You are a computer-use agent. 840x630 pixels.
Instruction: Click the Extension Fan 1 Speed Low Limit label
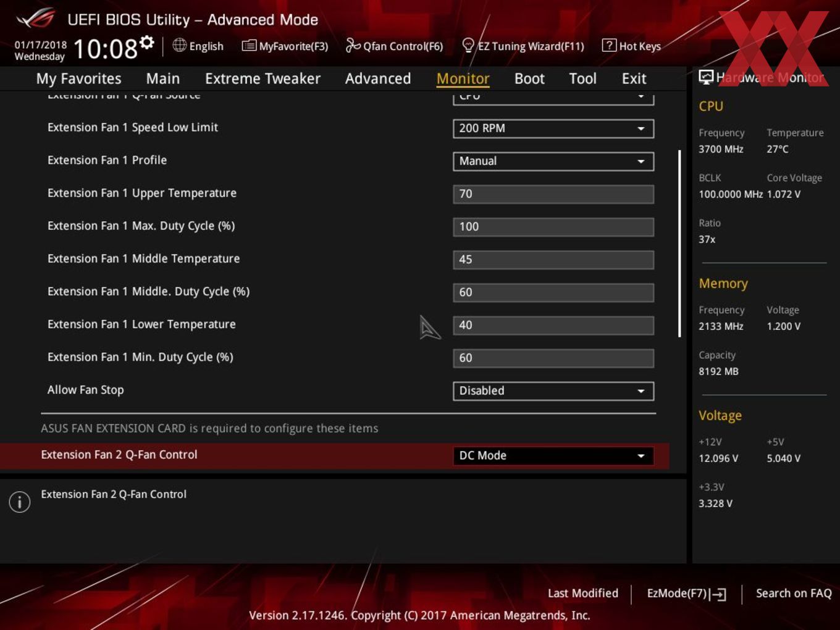pyautogui.click(x=133, y=127)
